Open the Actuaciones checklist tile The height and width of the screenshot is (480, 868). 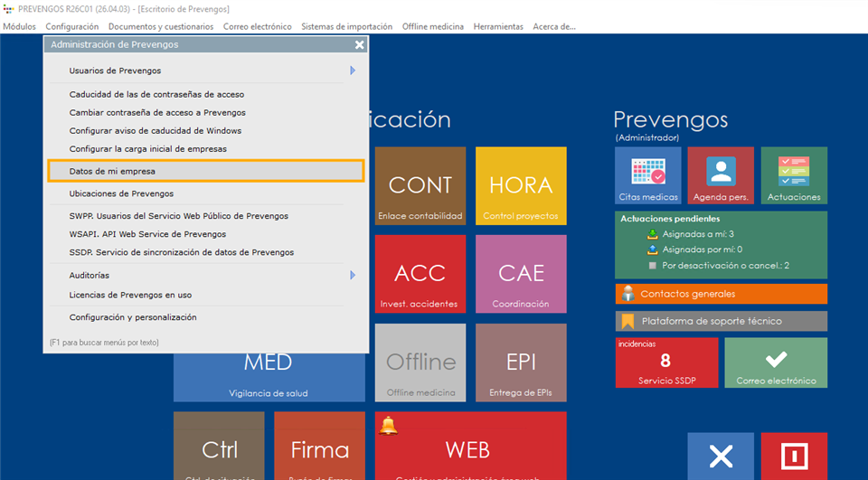click(x=793, y=175)
